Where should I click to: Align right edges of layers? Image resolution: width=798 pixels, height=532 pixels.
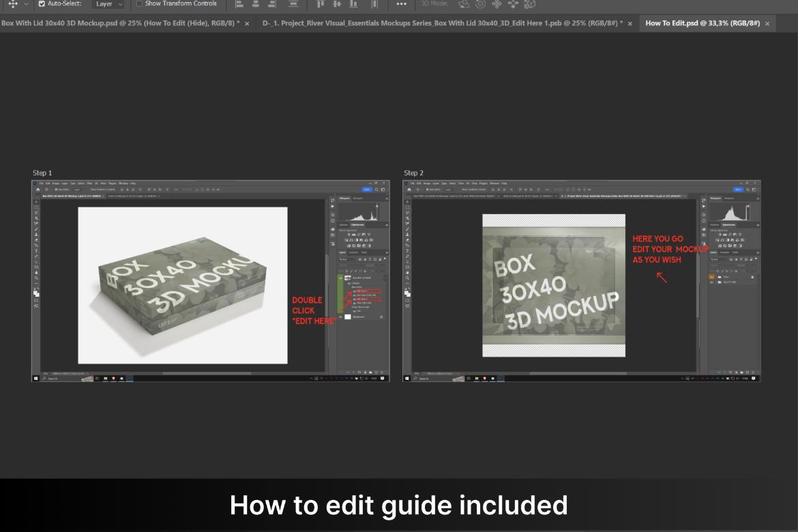tap(271, 4)
